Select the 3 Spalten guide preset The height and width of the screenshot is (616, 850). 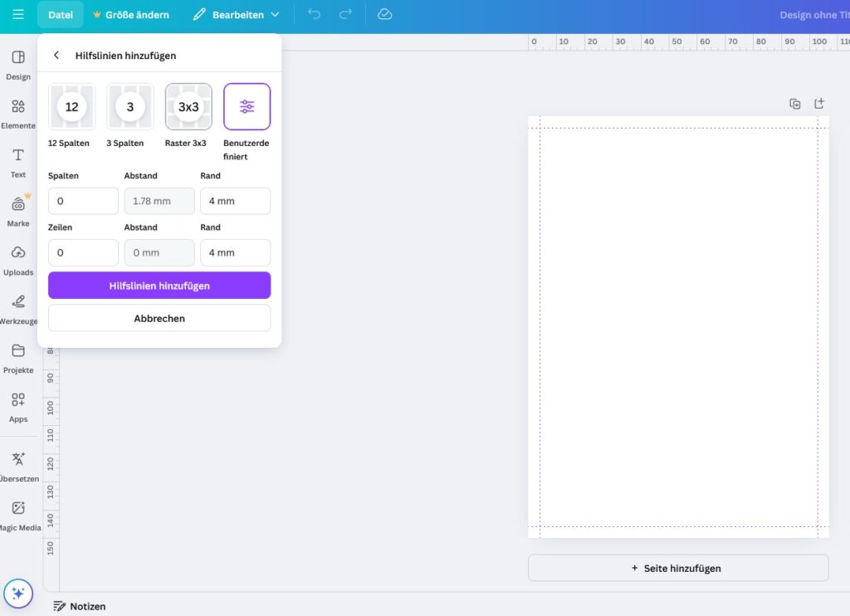pos(130,107)
